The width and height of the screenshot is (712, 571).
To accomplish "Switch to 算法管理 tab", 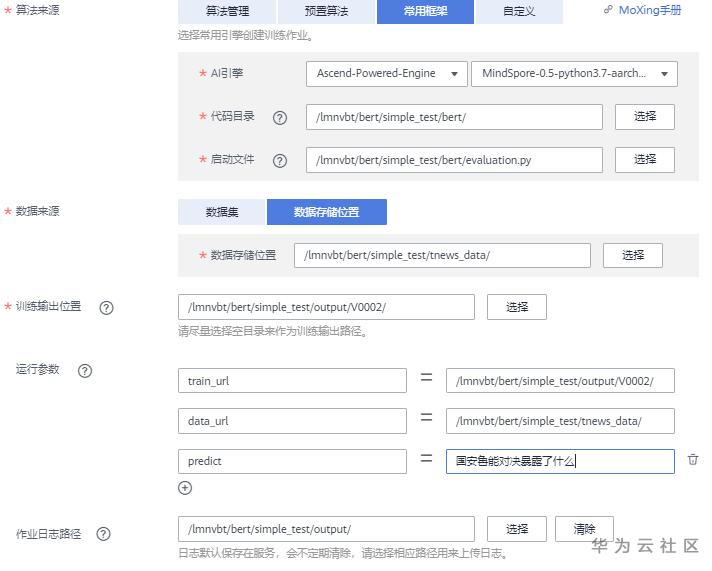I will (227, 12).
